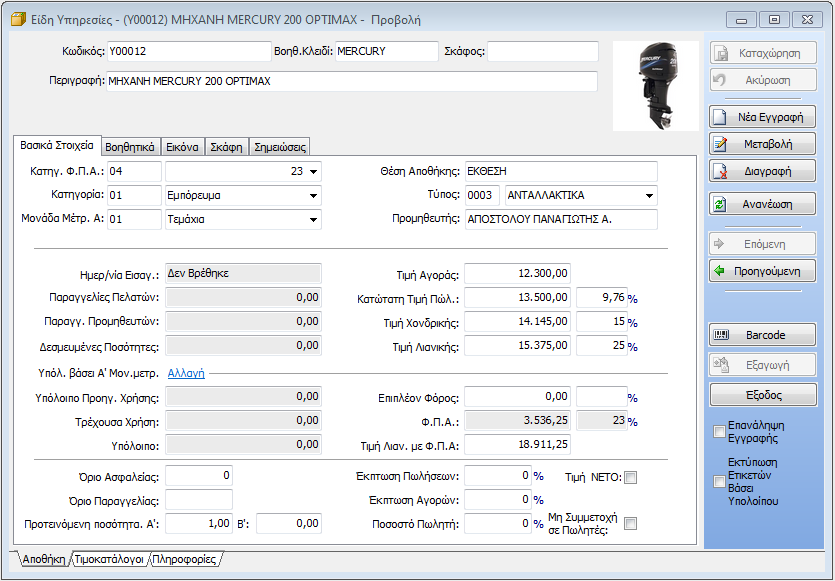
Task: Check Μη Συμμετοχή σε Πωλητές box
Action: [x=631, y=524]
